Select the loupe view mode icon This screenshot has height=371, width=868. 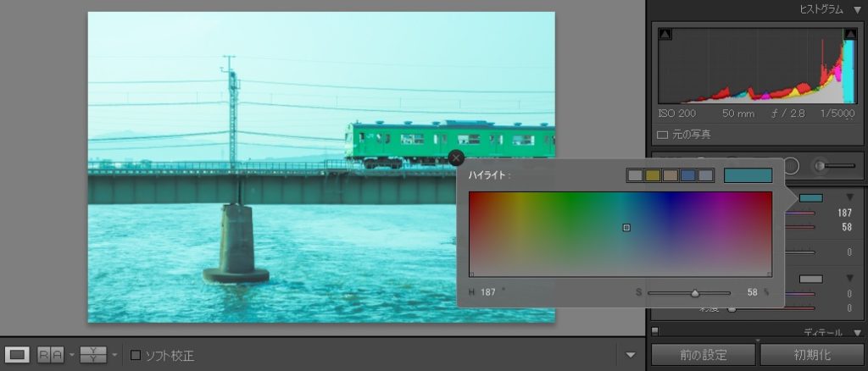(x=18, y=355)
